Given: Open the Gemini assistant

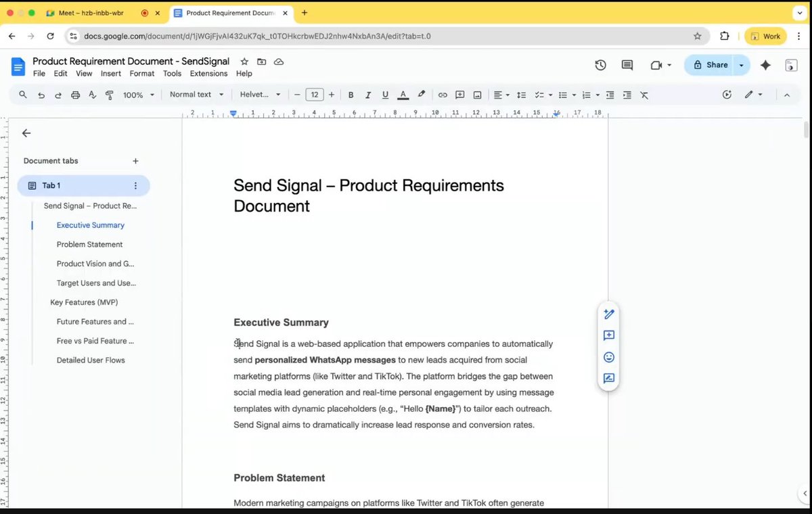Looking at the screenshot, I should click(x=765, y=65).
